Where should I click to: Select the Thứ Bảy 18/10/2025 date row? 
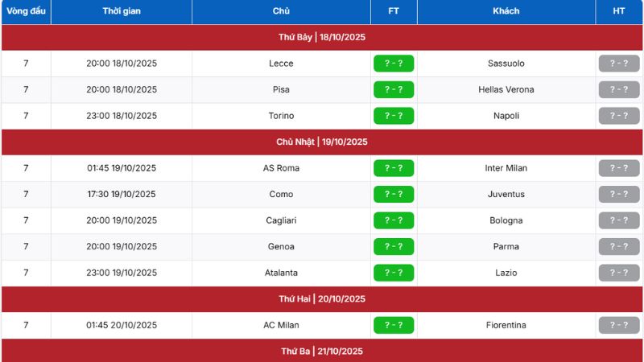tap(322, 37)
